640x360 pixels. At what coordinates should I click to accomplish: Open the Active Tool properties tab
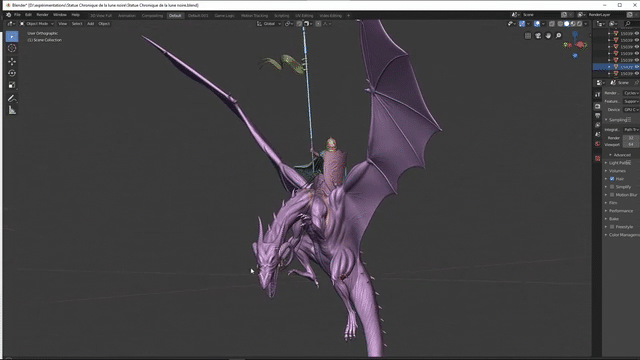click(x=598, y=95)
